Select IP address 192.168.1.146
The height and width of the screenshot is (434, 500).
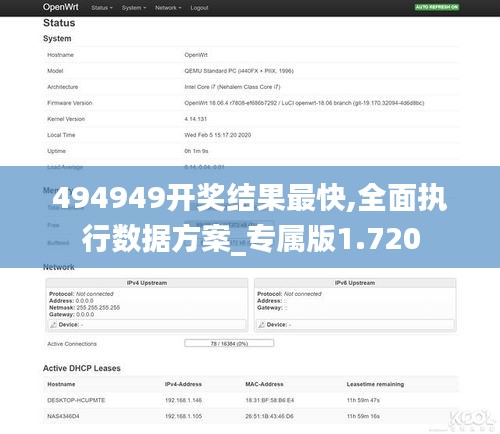(x=184, y=400)
